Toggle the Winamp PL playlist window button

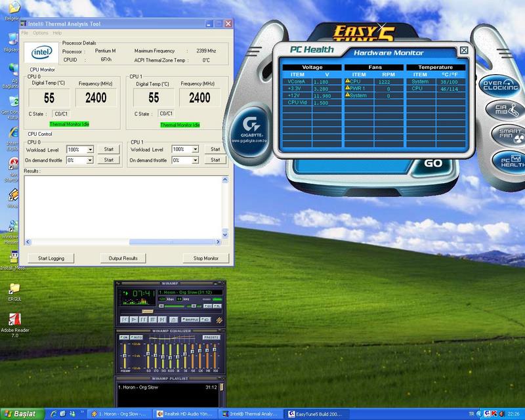[x=217, y=306]
